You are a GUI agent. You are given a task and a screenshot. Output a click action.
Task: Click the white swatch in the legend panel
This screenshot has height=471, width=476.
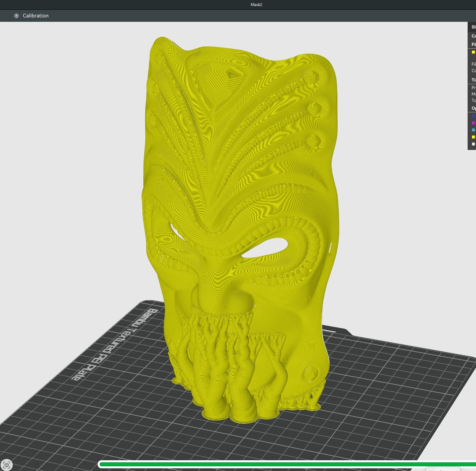[473, 144]
